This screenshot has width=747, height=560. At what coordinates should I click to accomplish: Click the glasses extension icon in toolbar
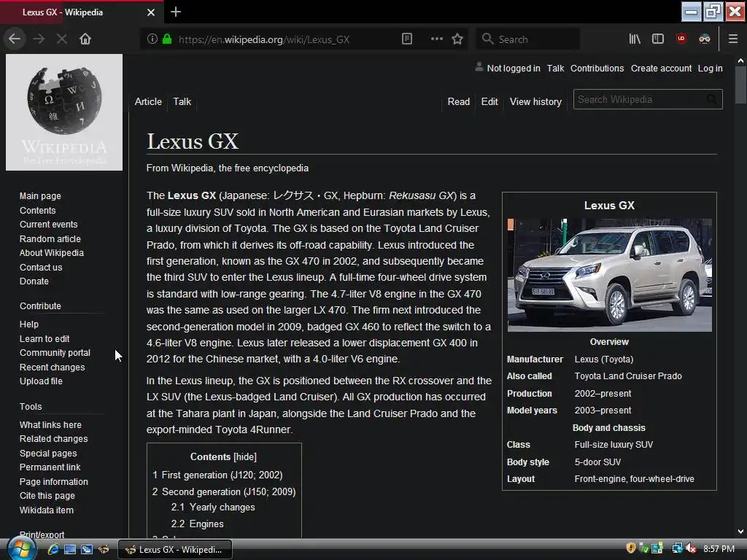(705, 39)
